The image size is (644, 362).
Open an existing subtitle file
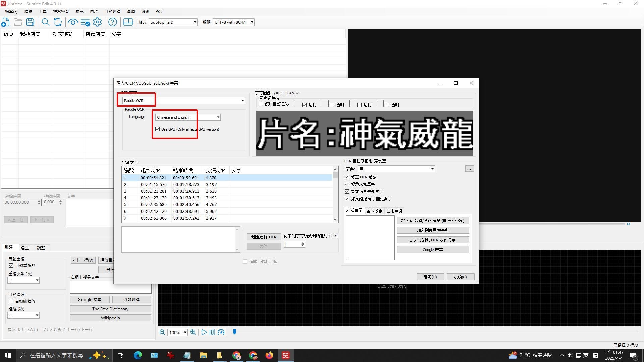[x=17, y=22]
